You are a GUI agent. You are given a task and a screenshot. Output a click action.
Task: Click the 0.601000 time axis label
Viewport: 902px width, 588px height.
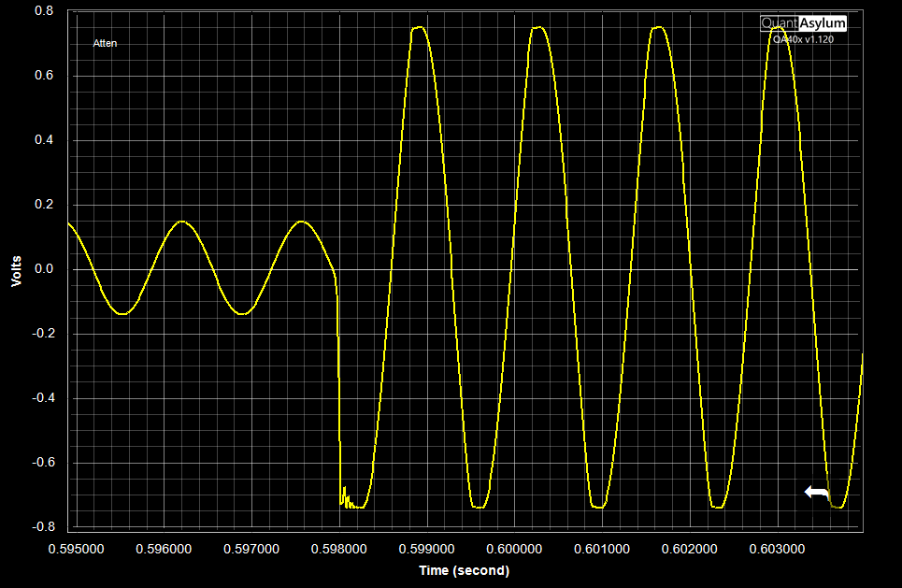602,549
